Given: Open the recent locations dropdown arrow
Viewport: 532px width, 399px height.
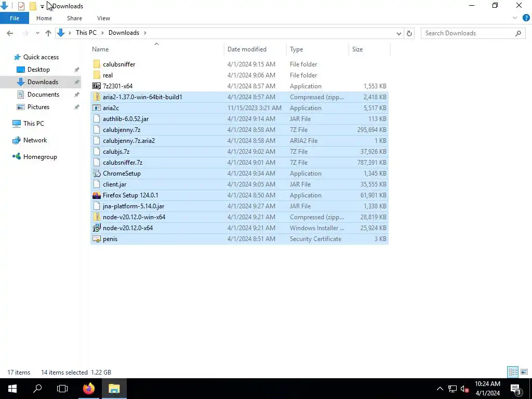Looking at the screenshot, I should pyautogui.click(x=37, y=33).
